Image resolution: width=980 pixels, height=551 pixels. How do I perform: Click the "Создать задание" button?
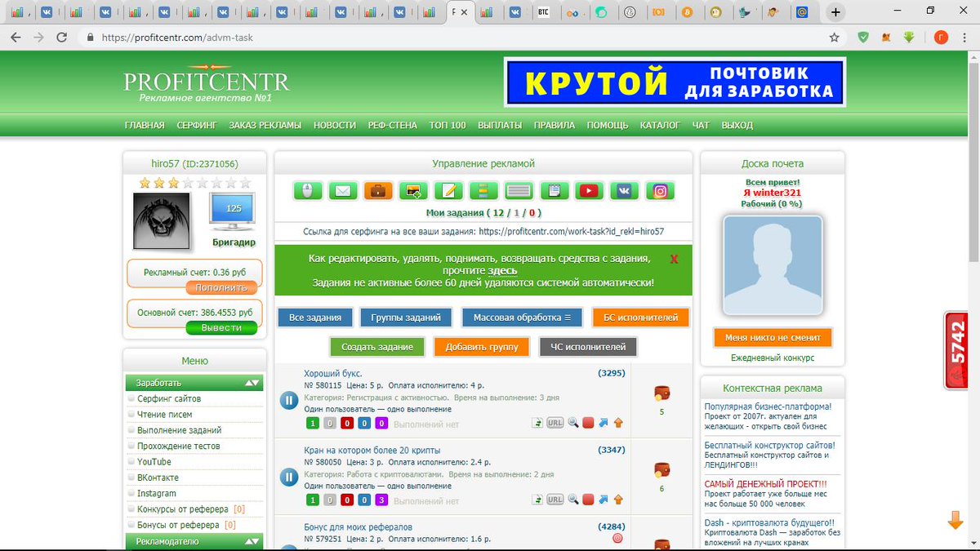coord(377,346)
